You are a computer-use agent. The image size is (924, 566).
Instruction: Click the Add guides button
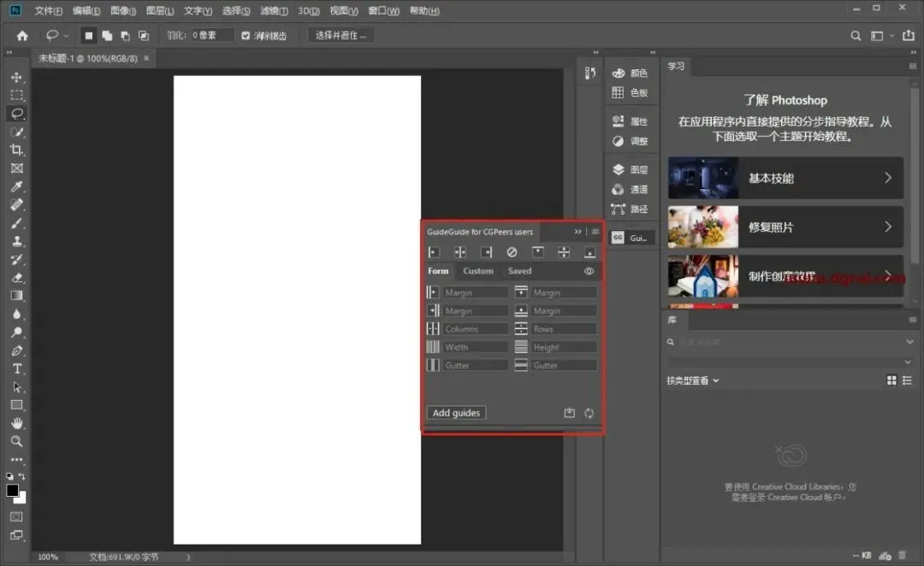click(456, 413)
